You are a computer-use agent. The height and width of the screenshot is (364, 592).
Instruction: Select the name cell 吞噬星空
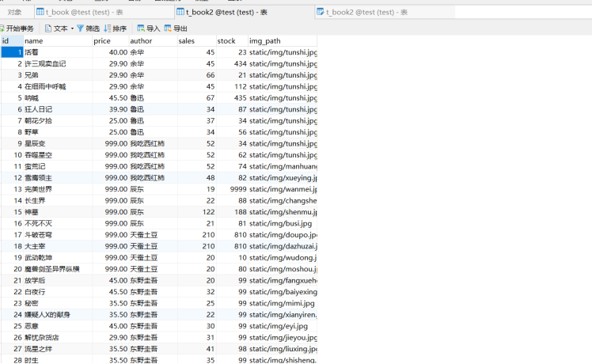[x=58, y=155]
